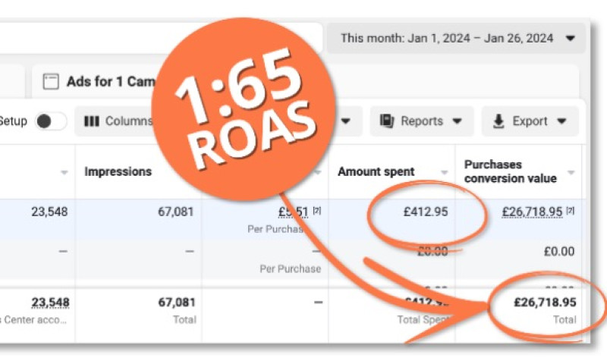Click footnote marker beside the per-purchase cost

pyautogui.click(x=316, y=212)
